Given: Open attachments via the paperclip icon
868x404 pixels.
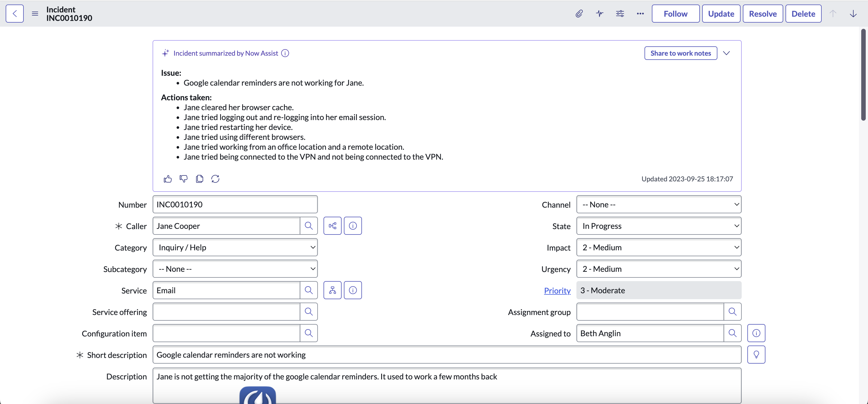Looking at the screenshot, I should coord(579,14).
